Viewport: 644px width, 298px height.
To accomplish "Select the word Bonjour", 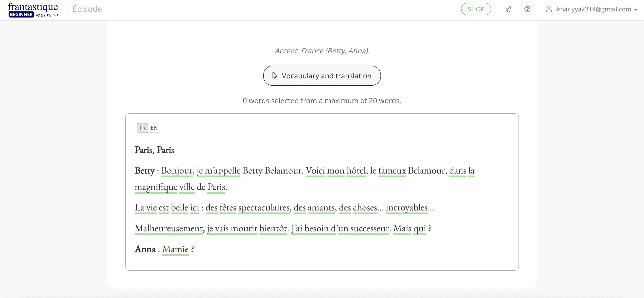I will click(177, 171).
